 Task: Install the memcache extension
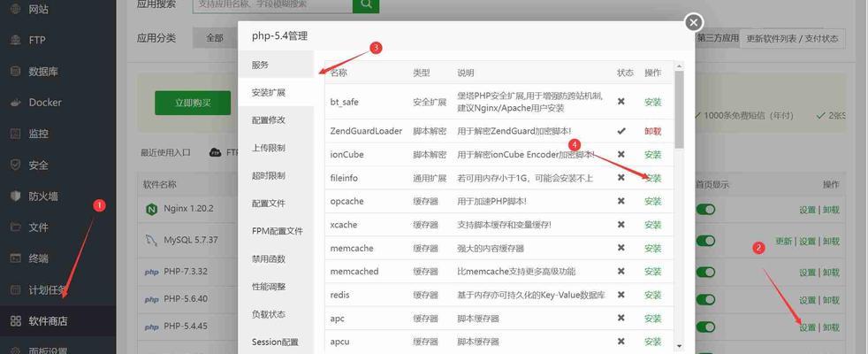(652, 248)
